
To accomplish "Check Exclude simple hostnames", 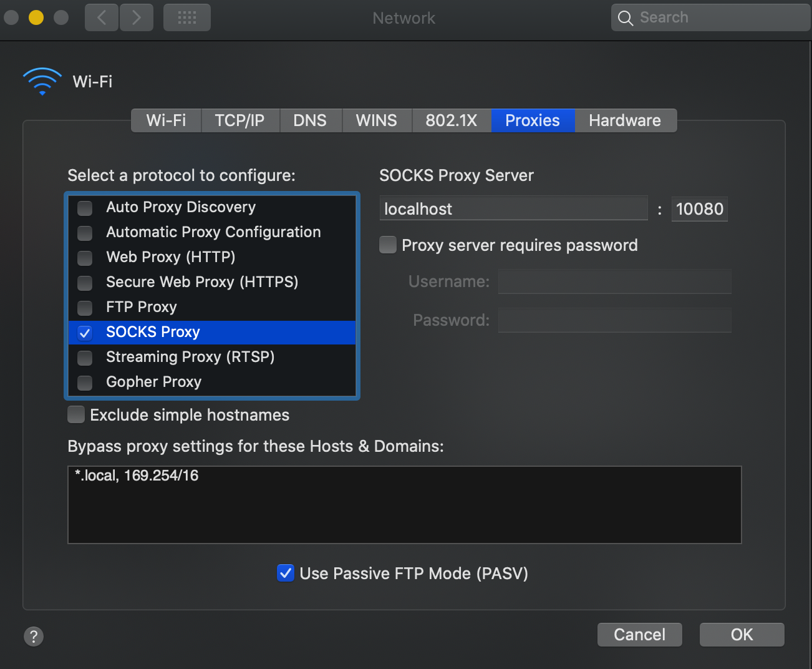I will (x=76, y=414).
